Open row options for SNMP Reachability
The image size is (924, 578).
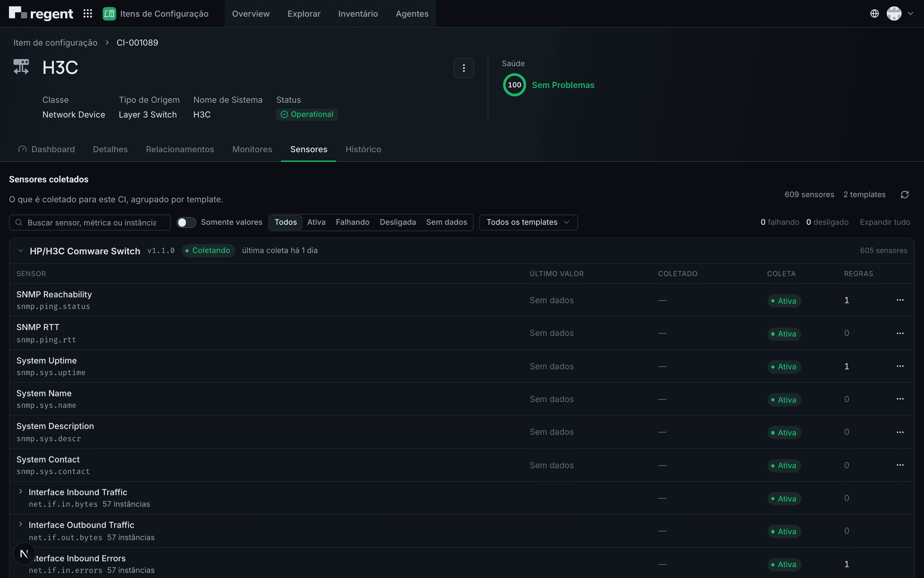900,300
